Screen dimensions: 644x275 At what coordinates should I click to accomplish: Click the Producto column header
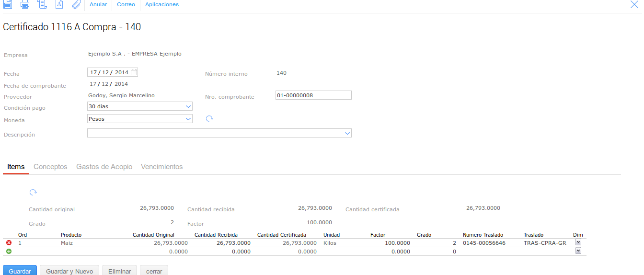coord(71,235)
